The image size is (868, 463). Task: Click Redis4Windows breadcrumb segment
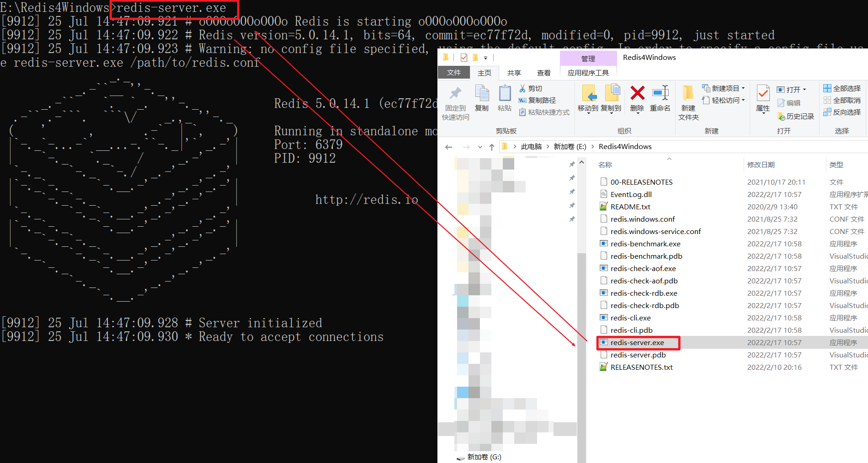[625, 147]
